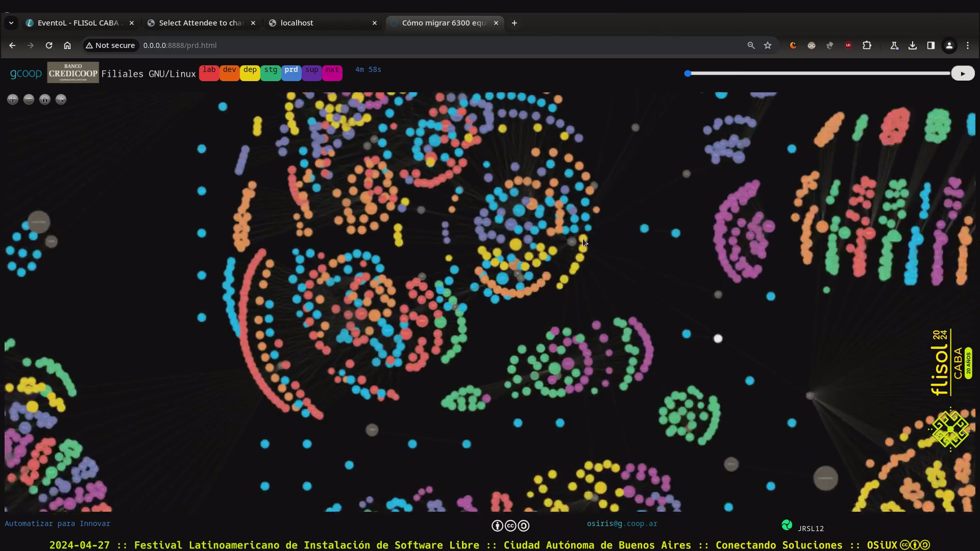
Task: Click the JRSL12 label
Action: 811,529
